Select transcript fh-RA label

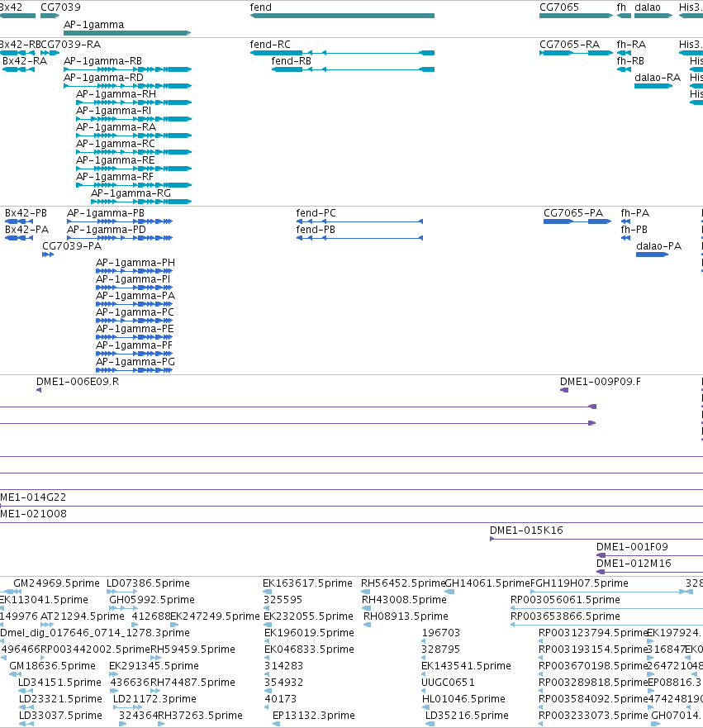click(x=631, y=45)
